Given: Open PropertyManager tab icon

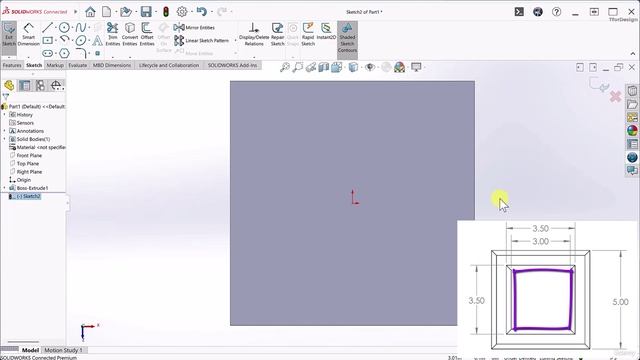Looking at the screenshot, I should (25, 85).
